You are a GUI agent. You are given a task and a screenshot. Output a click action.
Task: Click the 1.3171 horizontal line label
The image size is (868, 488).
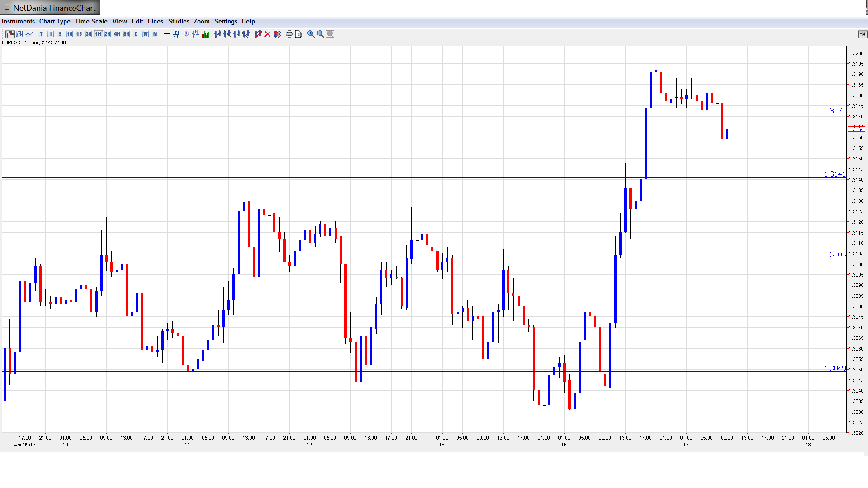click(834, 111)
